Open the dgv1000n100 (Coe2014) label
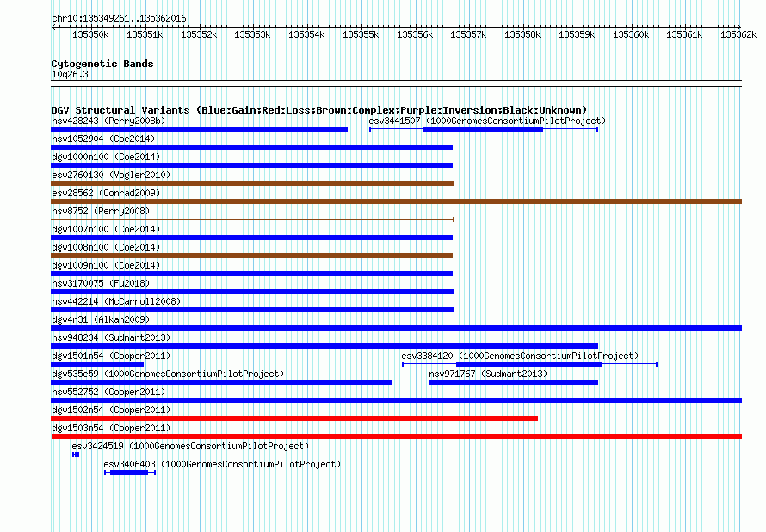The image size is (766, 532). (x=106, y=157)
